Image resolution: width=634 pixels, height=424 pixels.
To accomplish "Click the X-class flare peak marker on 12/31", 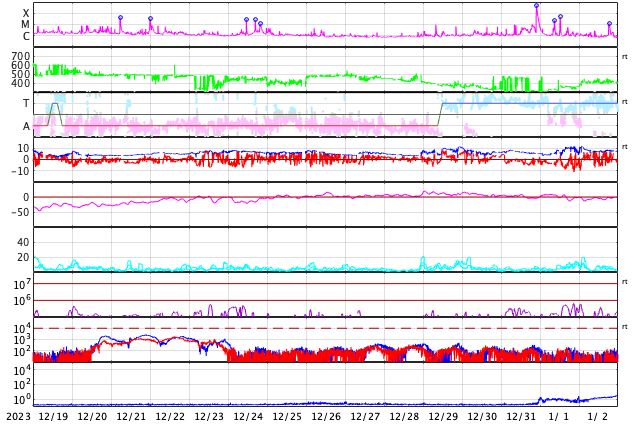I will 537,6.
